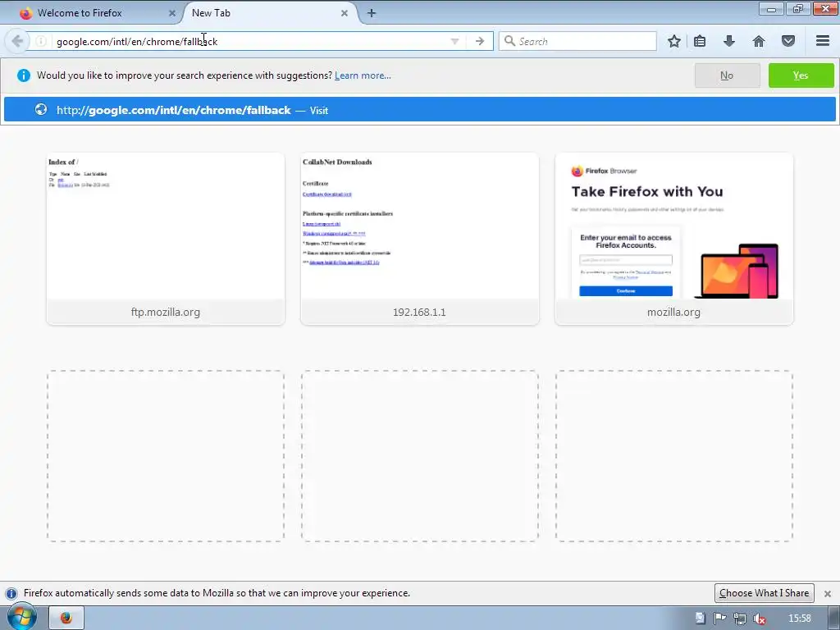Visit the google.com/intl/en/chrome/fallback suggestion

coord(419,110)
